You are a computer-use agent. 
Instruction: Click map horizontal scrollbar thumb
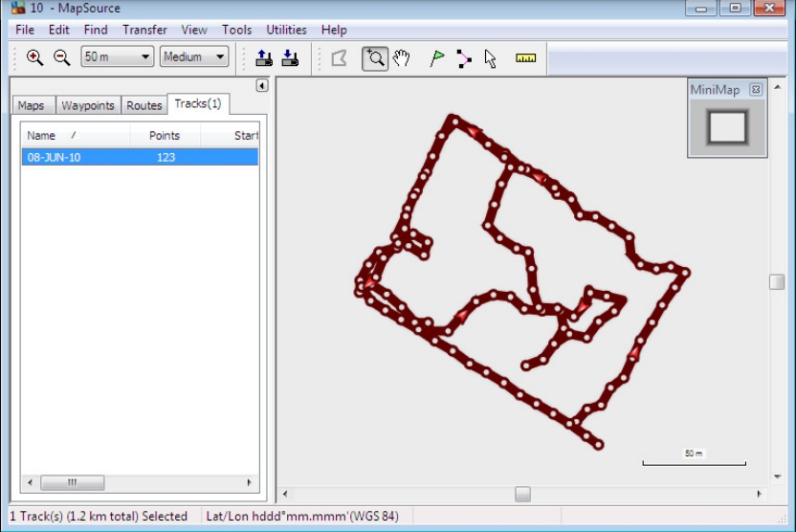pos(523,494)
